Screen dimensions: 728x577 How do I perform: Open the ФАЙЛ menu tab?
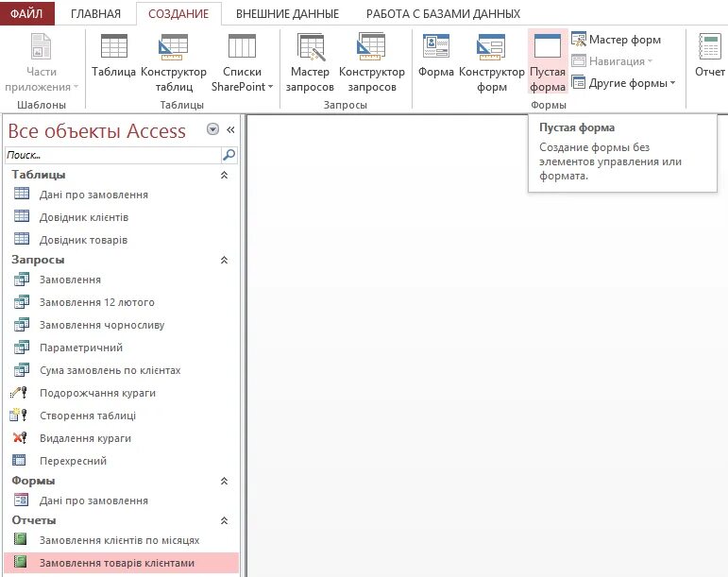(27, 13)
